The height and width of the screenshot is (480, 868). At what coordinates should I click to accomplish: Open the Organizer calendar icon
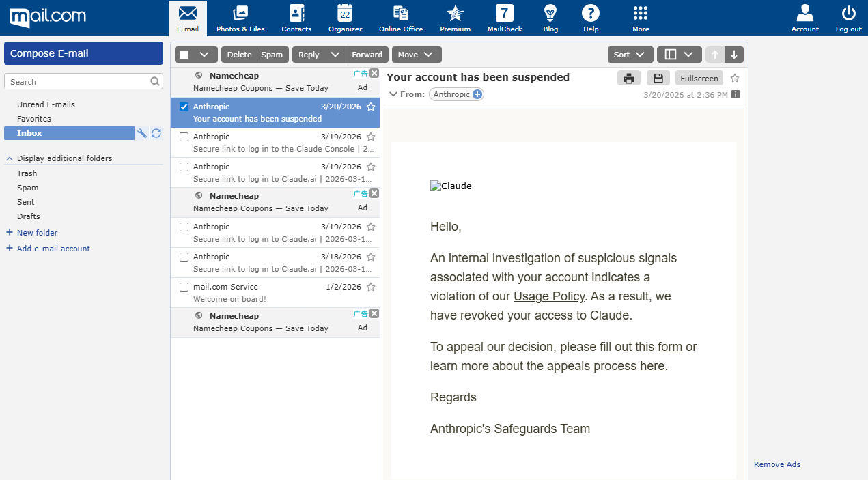click(x=345, y=18)
